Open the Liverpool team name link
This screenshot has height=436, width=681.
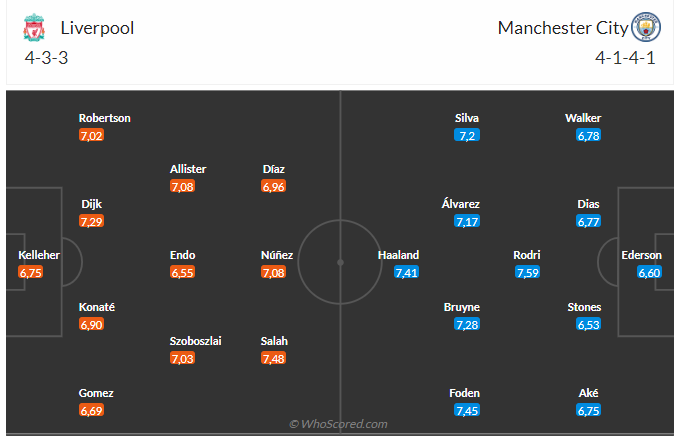pos(97,28)
